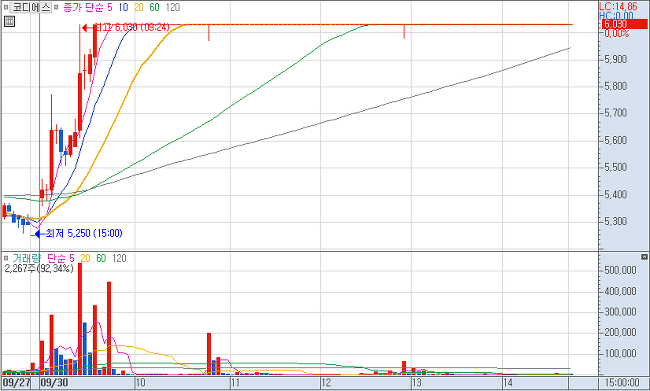650x391 pixels.
Task: Click the 500,000 volume axis label
Action: point(620,270)
